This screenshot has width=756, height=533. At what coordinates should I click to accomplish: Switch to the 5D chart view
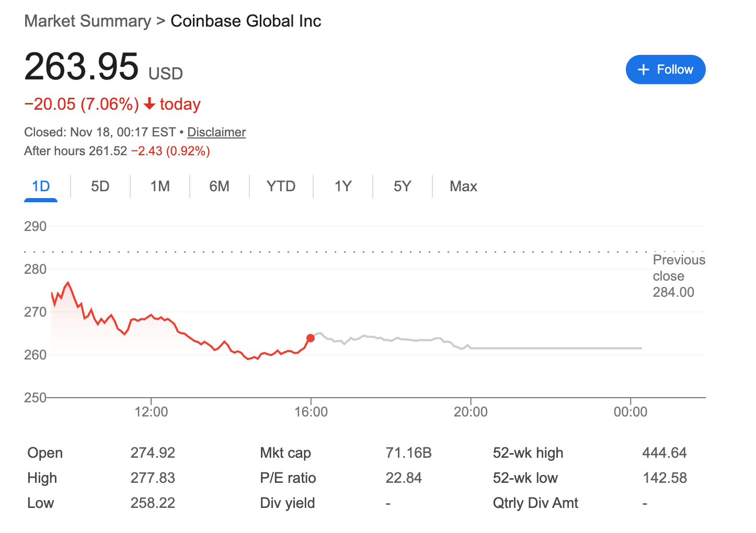point(100,186)
